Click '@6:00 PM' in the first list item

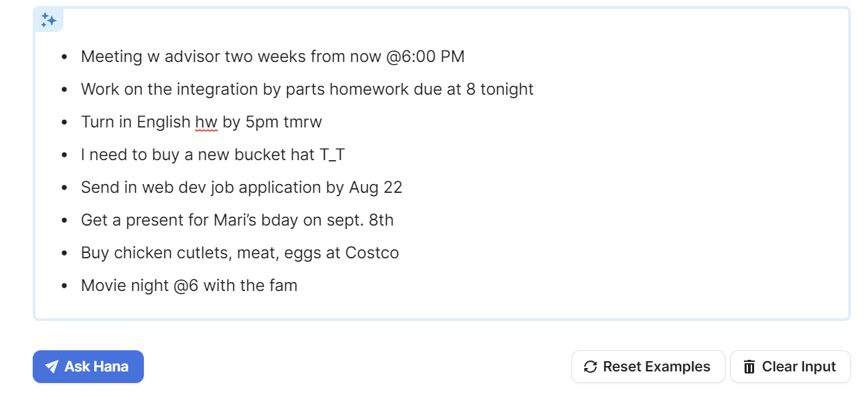coord(425,57)
